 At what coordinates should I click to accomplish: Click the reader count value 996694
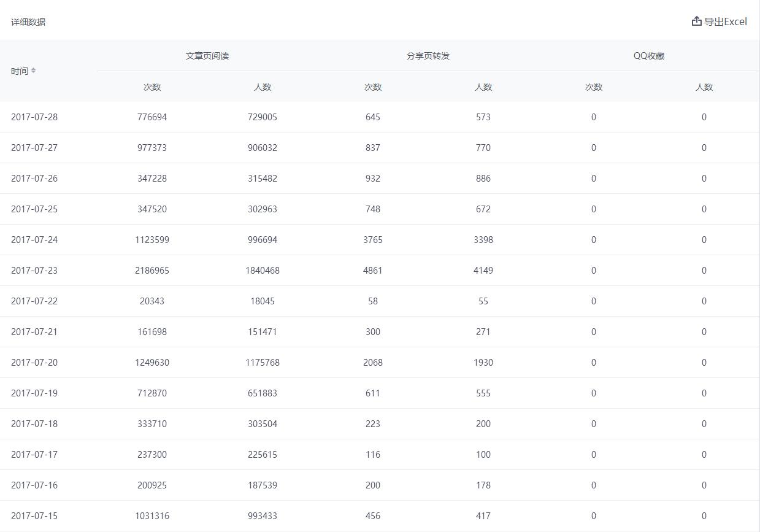[263, 240]
